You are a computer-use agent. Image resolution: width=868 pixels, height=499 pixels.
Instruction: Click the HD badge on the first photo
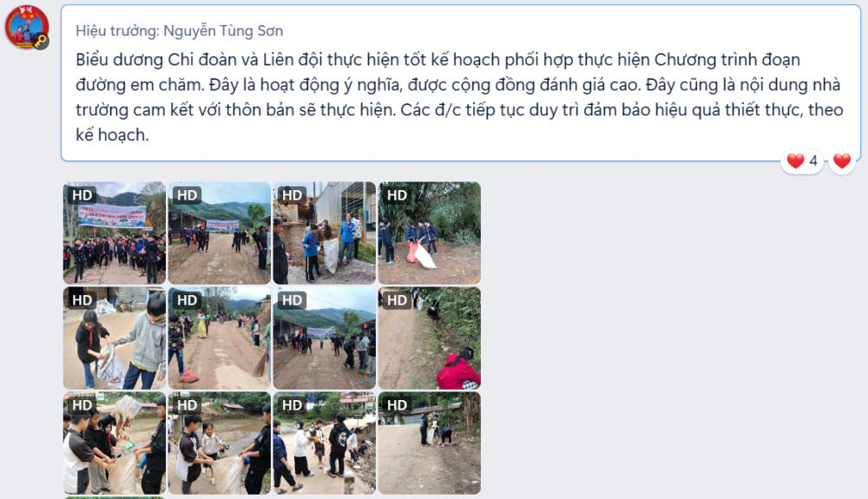click(82, 195)
